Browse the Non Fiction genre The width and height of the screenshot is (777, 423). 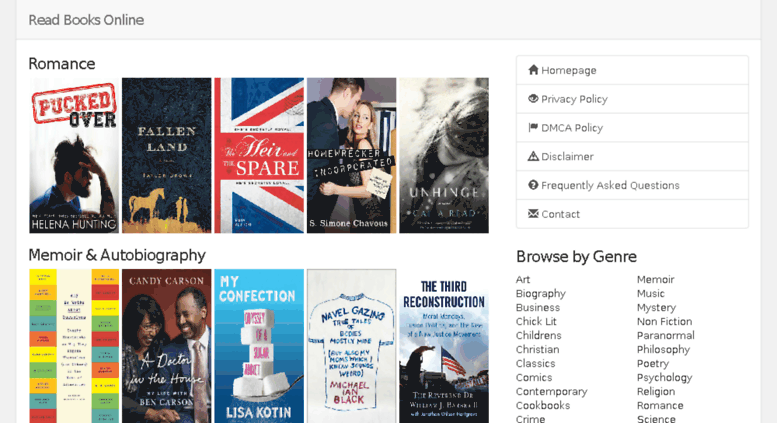click(665, 321)
